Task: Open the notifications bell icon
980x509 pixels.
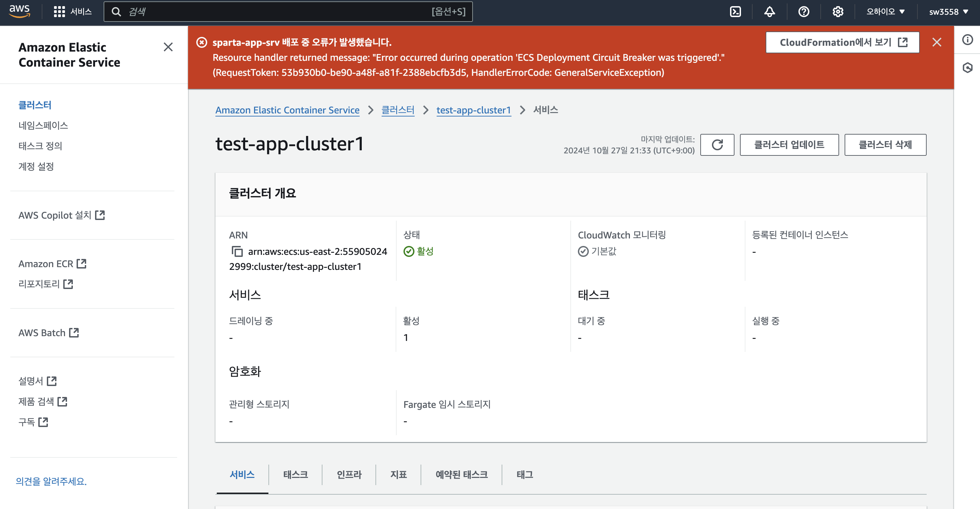Action: pos(769,12)
